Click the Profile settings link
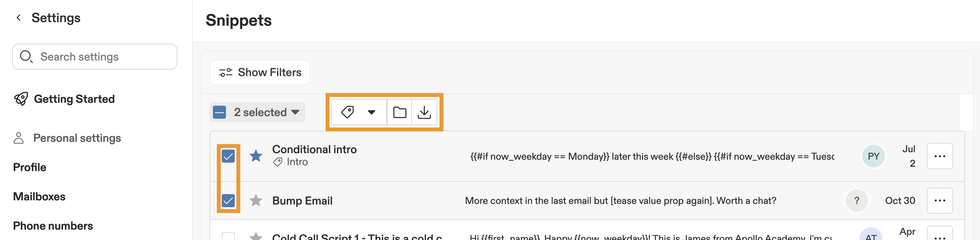The height and width of the screenshot is (240, 980). (29, 167)
